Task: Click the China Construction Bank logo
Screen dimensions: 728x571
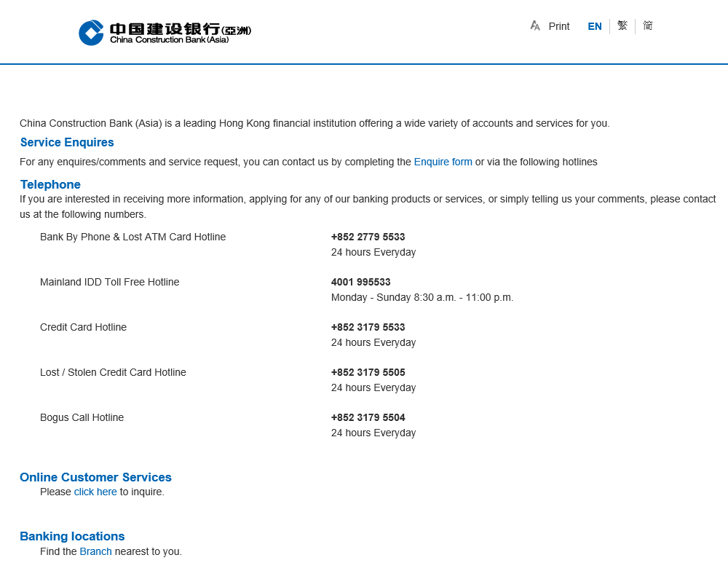Action: [165, 33]
